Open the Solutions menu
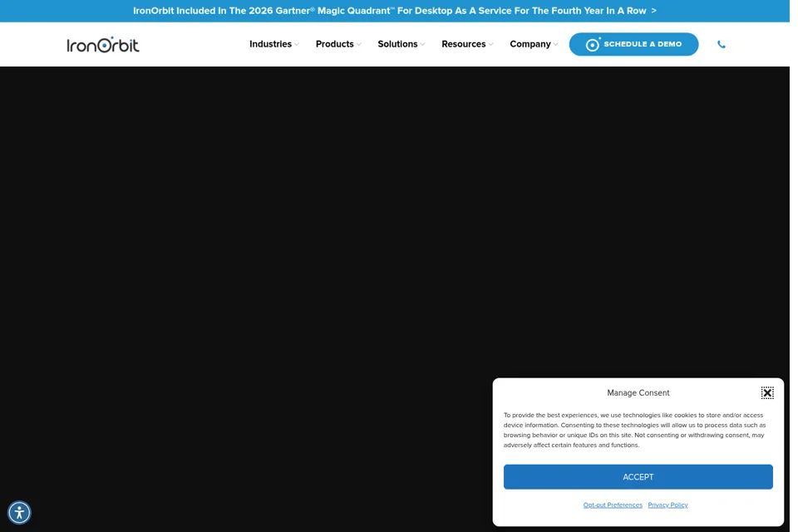 397,44
